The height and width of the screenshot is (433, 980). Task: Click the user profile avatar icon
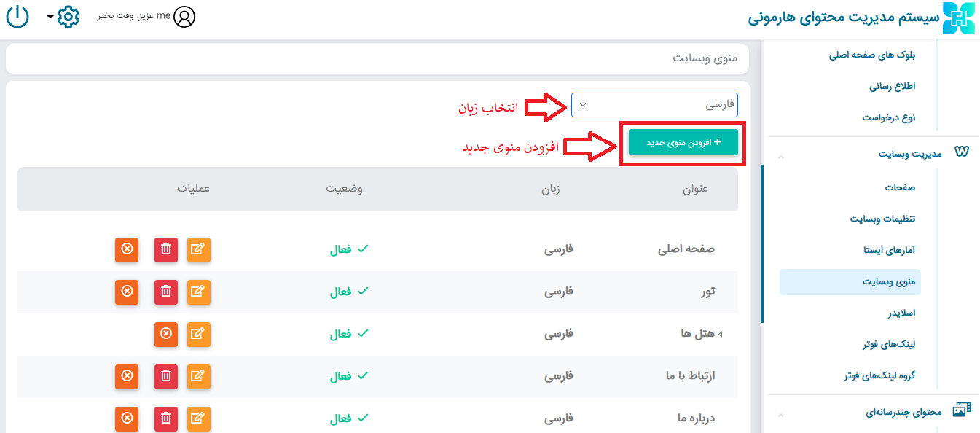185,16
